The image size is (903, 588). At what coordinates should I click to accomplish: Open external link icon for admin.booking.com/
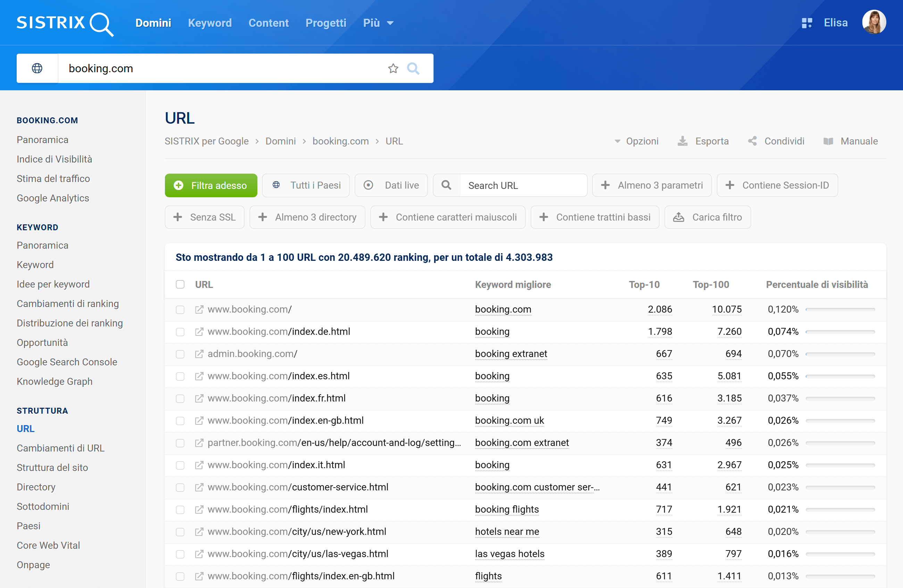click(199, 354)
